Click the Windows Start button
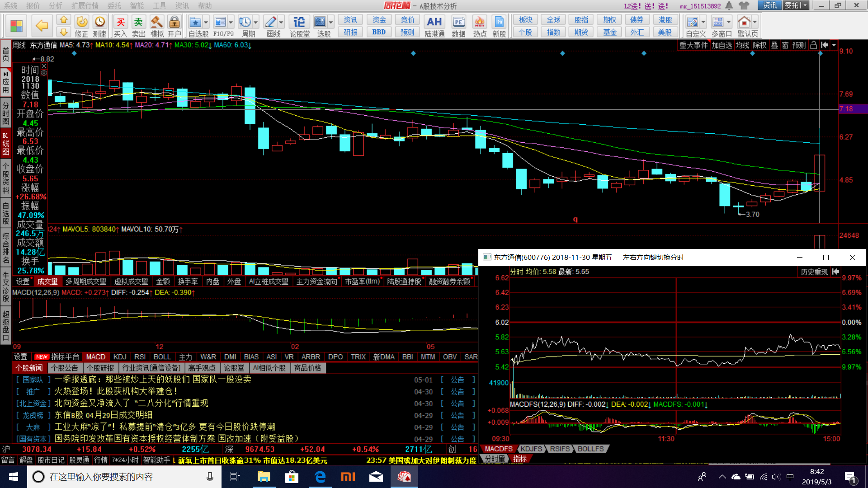868x488 pixels. tap(14, 477)
